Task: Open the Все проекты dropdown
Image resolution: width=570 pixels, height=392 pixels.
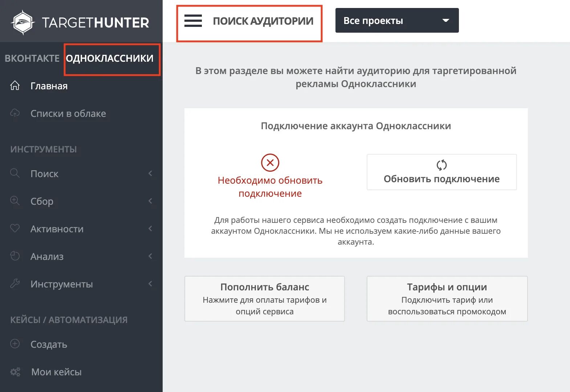Action: click(x=397, y=21)
